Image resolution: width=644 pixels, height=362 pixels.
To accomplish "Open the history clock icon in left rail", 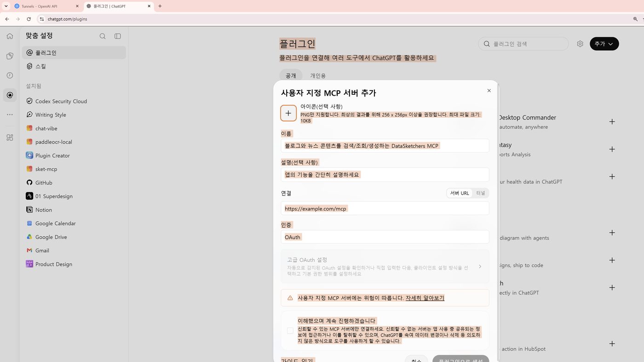I will (10, 75).
